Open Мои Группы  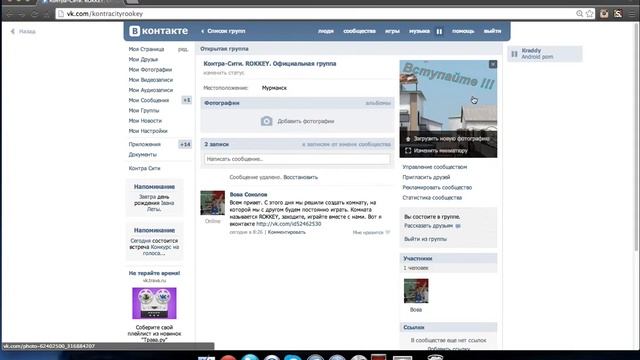[144, 110]
